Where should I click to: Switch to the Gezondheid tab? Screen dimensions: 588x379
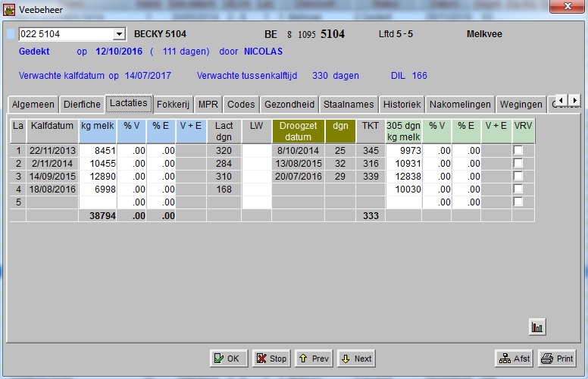click(289, 105)
